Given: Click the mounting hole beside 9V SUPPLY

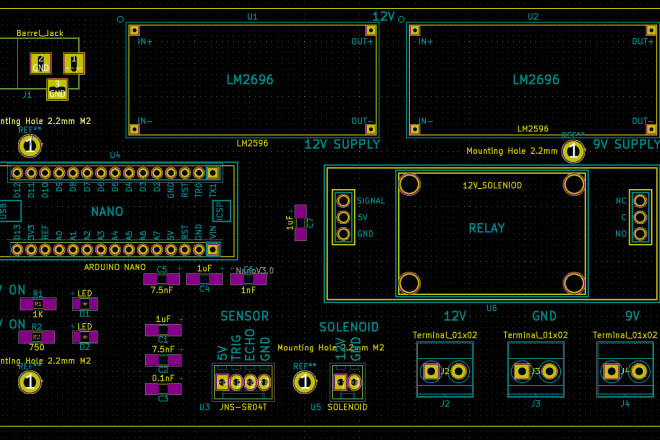Looking at the screenshot, I should coord(573,151).
